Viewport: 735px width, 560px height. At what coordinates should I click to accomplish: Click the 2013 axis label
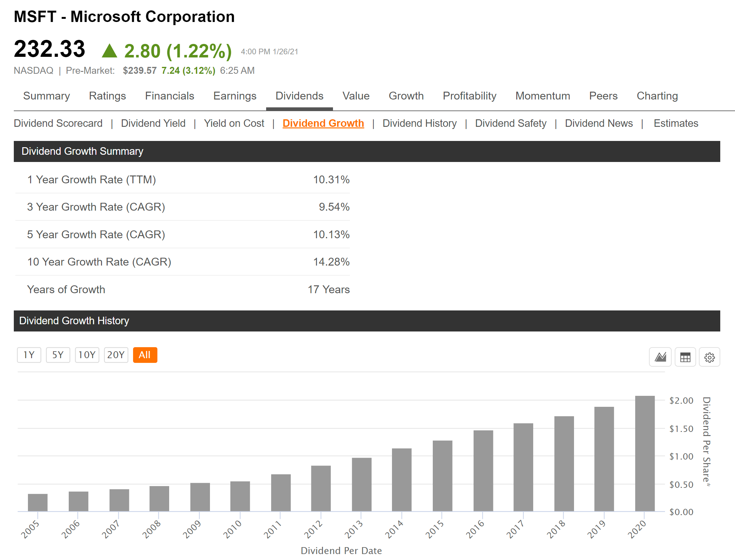tap(353, 529)
